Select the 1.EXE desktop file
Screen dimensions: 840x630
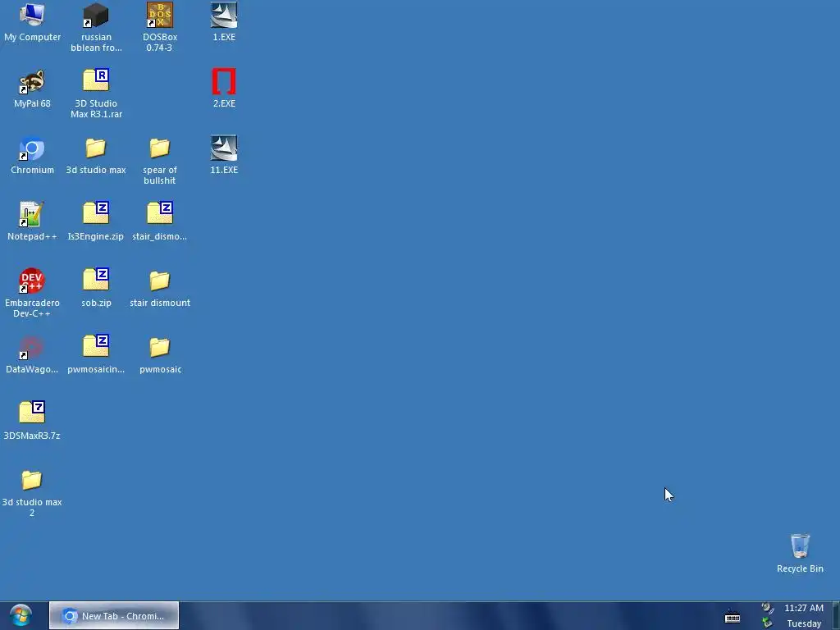coord(224,22)
